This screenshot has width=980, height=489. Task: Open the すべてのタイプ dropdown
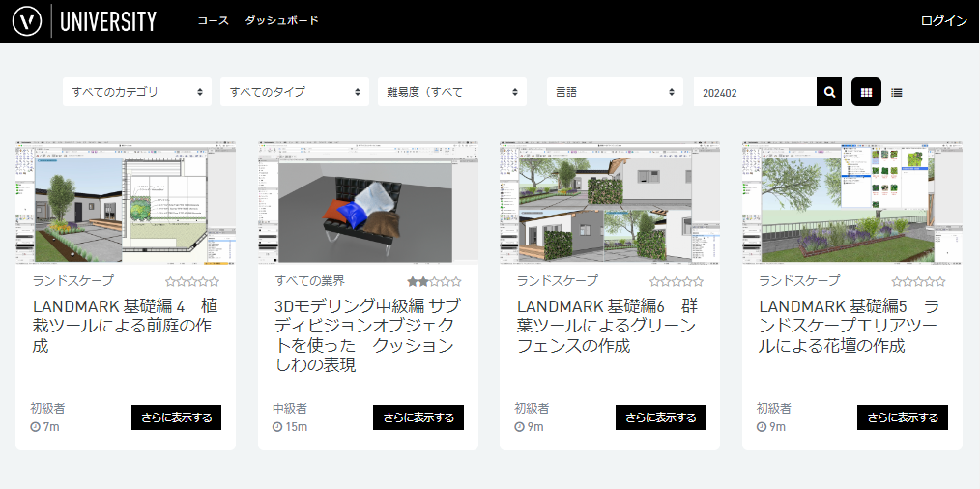[x=295, y=92]
